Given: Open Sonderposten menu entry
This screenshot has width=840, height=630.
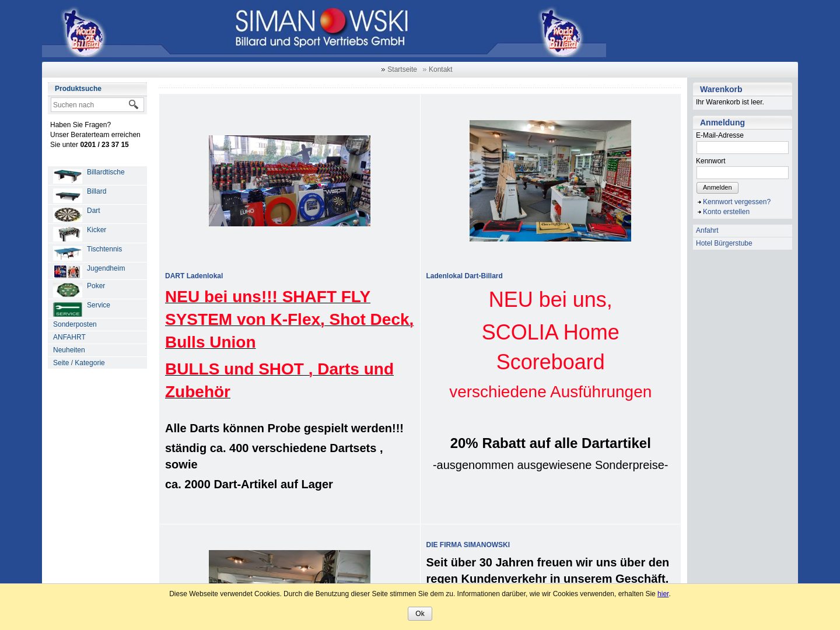Looking at the screenshot, I should (97, 324).
